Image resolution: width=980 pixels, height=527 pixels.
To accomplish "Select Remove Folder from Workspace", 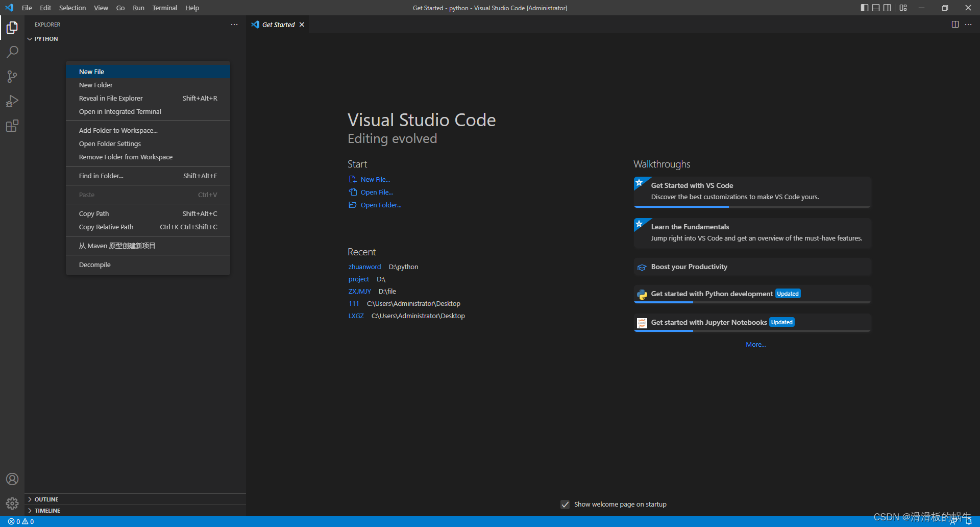I will pos(148,157).
